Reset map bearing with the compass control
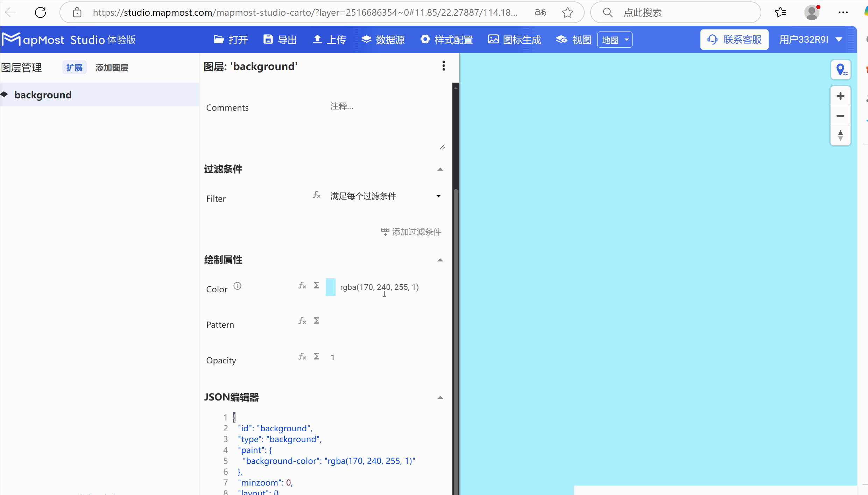 click(x=841, y=136)
